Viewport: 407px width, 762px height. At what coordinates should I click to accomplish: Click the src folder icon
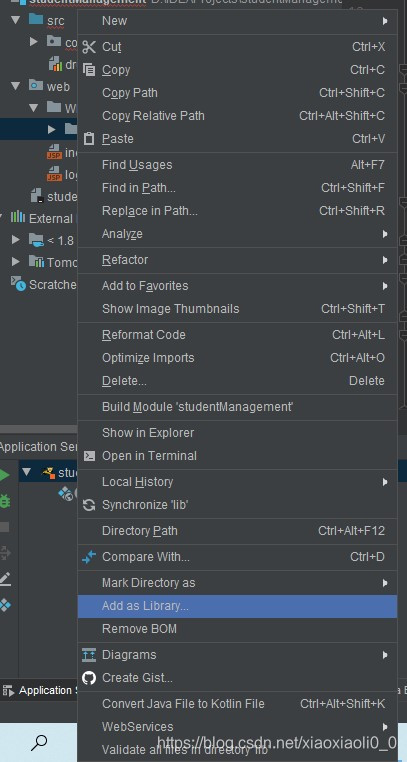36,19
